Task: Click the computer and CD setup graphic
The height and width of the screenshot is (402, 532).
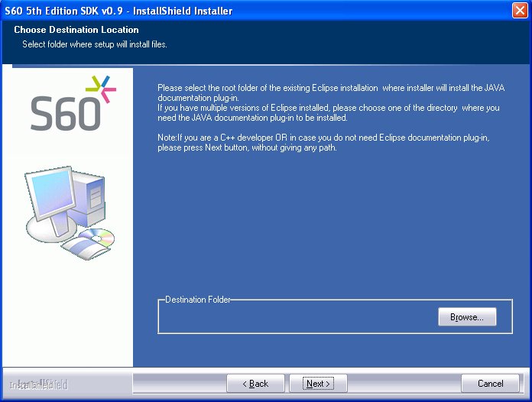Action: point(70,212)
